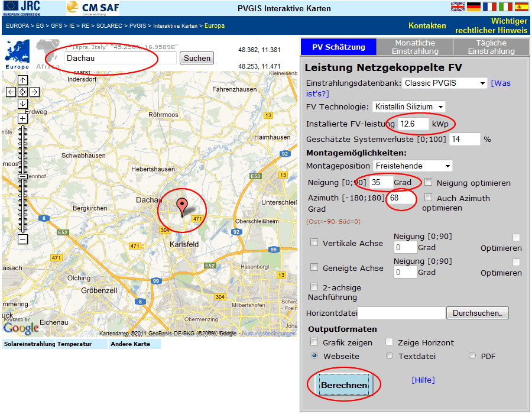
Task: Click the red map location marker
Action: 183,206
